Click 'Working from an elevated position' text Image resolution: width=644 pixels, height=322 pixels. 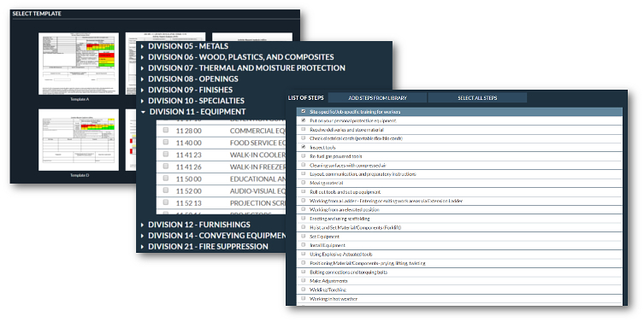(x=345, y=209)
